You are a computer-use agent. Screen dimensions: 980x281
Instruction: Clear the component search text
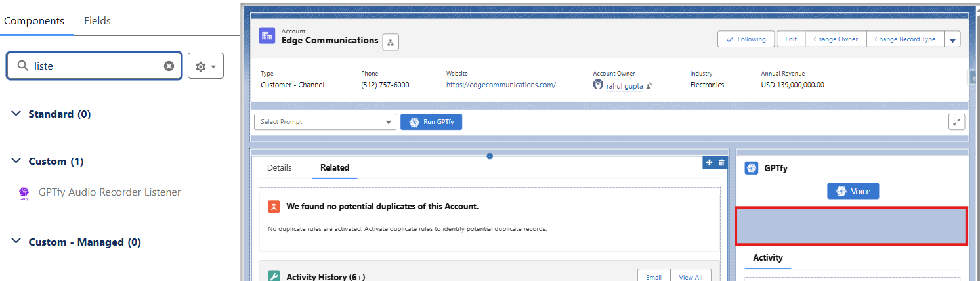[x=169, y=66]
